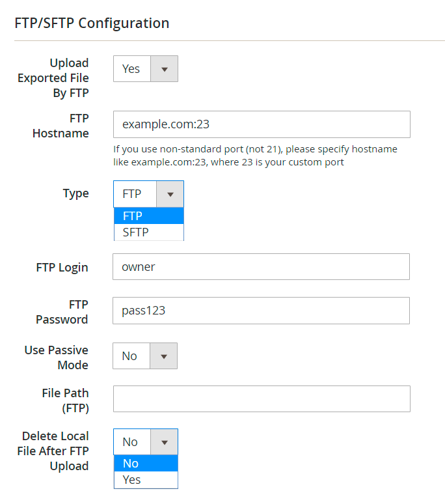Image resolution: width=445 pixels, height=504 pixels.
Task: Focus the FTP Login field
Action: click(261, 267)
